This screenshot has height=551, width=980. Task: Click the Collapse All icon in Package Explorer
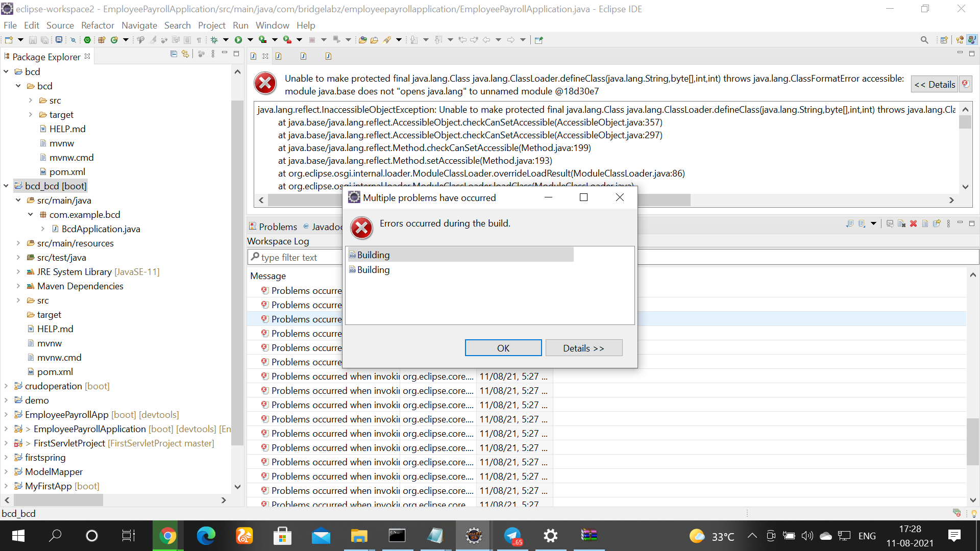tap(174, 54)
